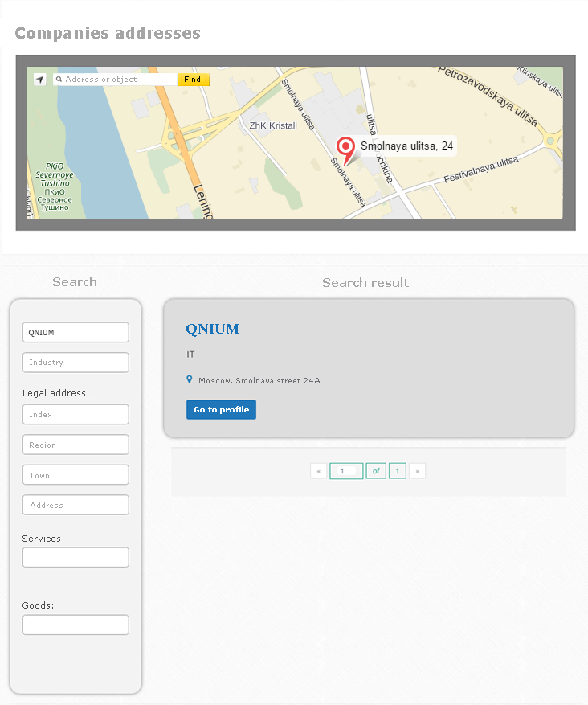Click 'Festivalnaya ulitsa' street label on map
The image size is (588, 705).
pyautogui.click(x=481, y=170)
